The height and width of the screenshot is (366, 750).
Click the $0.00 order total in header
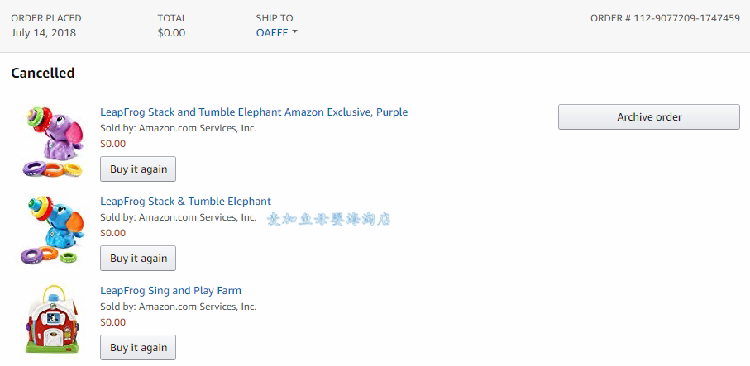tap(171, 33)
